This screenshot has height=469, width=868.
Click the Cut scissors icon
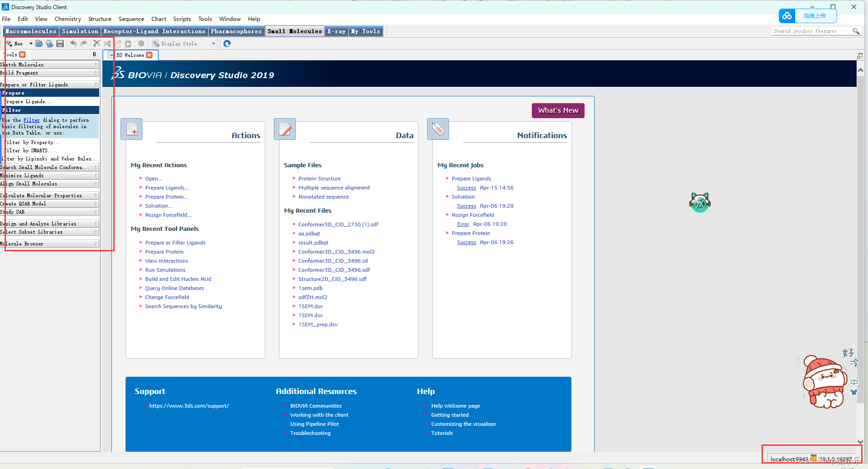tap(107, 44)
